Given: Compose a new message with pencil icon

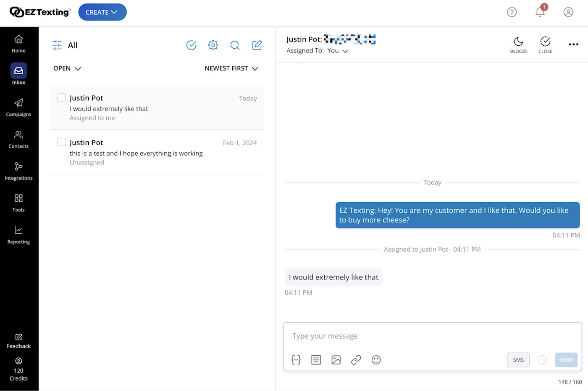Looking at the screenshot, I should (x=257, y=45).
